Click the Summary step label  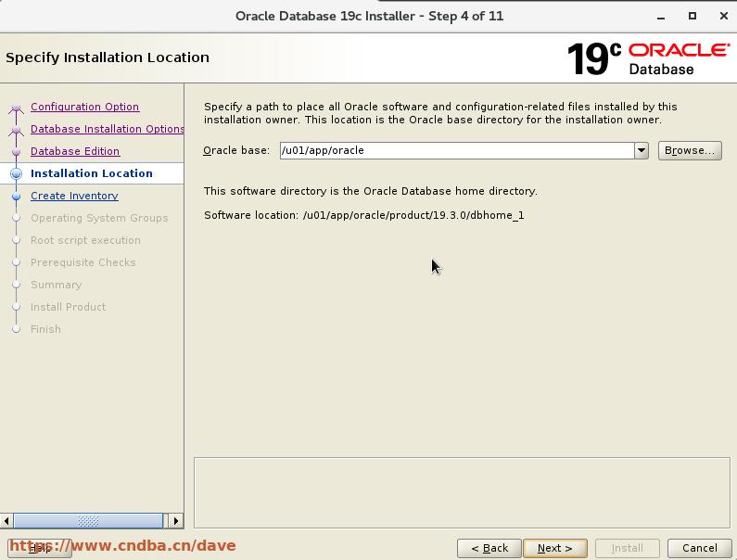point(56,285)
